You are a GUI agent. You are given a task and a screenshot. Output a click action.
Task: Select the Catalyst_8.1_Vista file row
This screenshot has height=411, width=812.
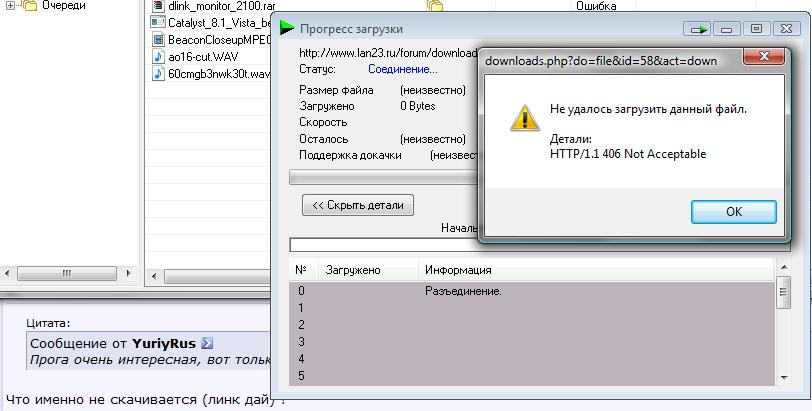coord(220,22)
